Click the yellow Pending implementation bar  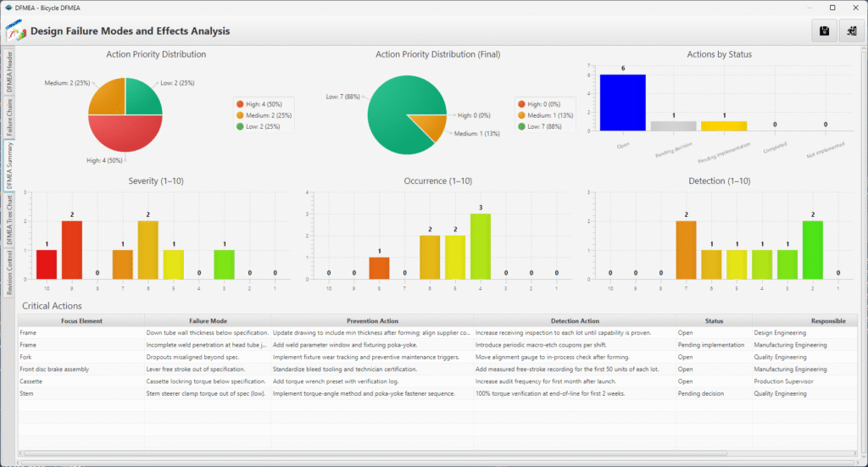[x=724, y=125]
